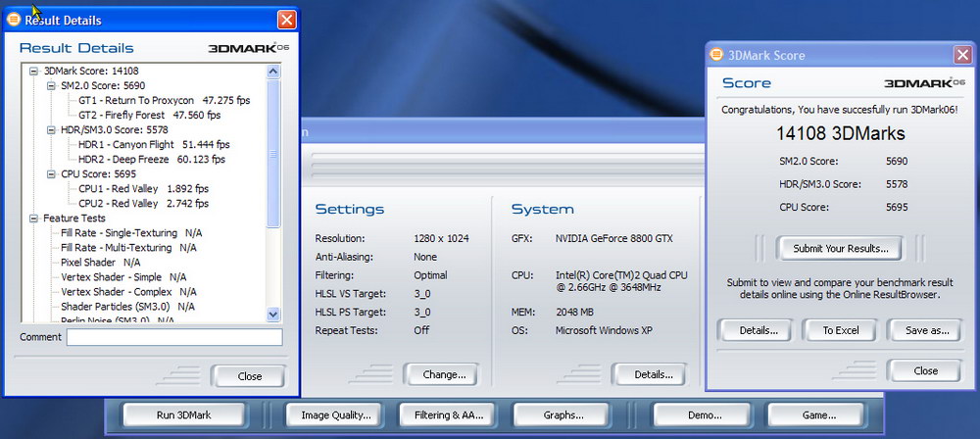
Task: Select Fill Rate - Multi-Texturing row
Action: (x=128, y=248)
